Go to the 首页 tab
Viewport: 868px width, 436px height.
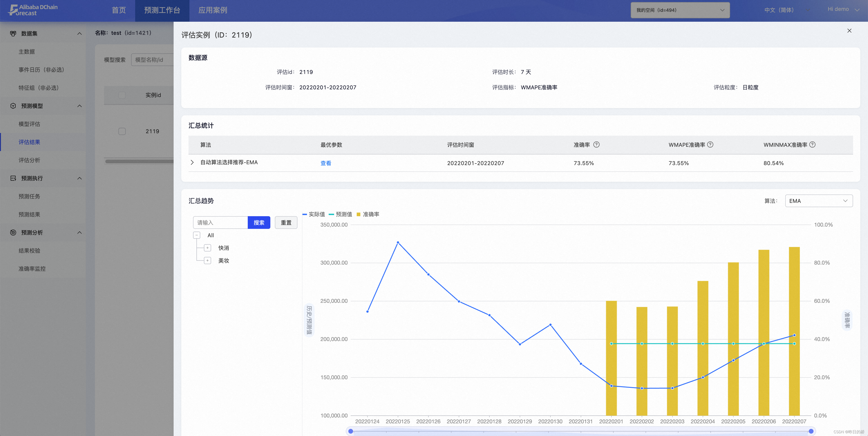click(x=119, y=10)
